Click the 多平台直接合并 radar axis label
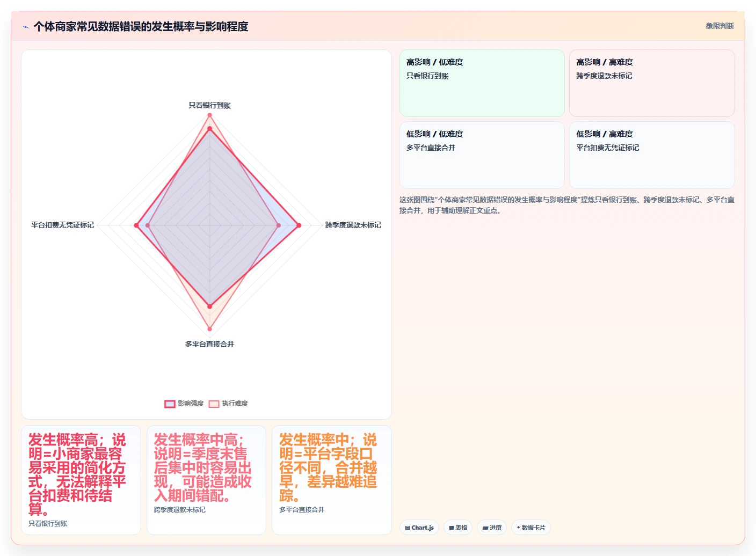 click(x=209, y=344)
